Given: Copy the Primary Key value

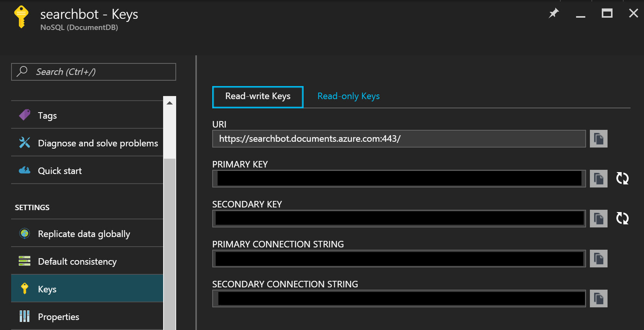Looking at the screenshot, I should (x=598, y=179).
